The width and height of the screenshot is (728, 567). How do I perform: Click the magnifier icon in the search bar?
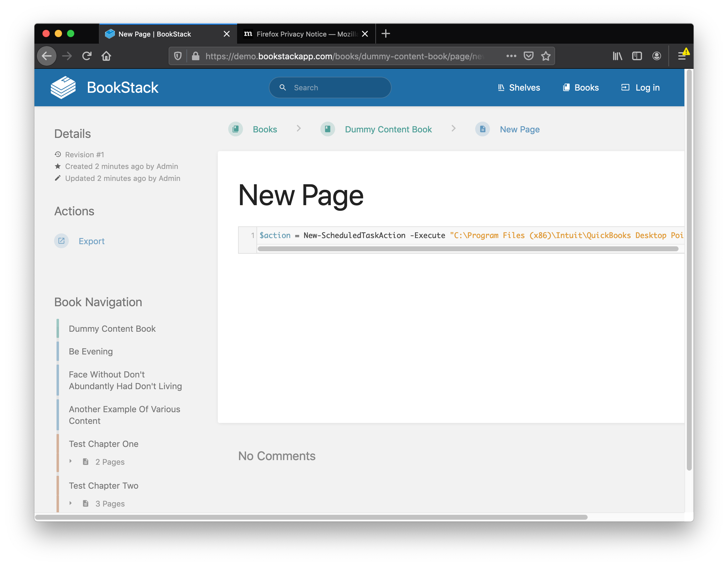[283, 87]
